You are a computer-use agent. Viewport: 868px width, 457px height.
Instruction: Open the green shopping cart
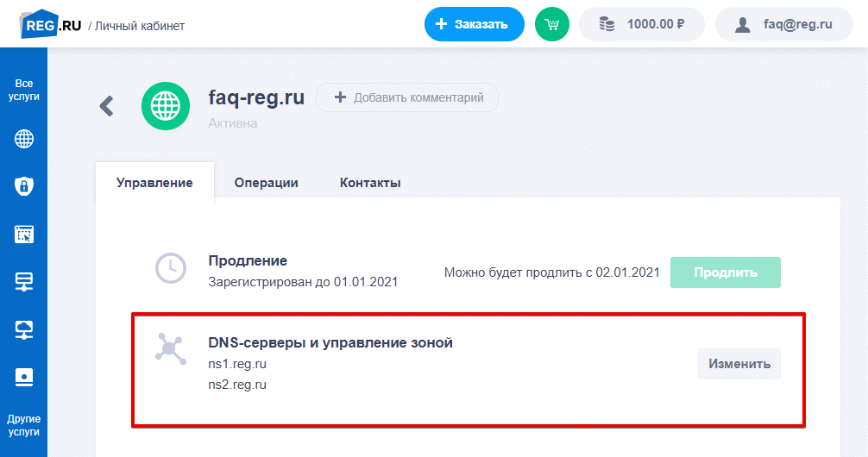pyautogui.click(x=551, y=24)
